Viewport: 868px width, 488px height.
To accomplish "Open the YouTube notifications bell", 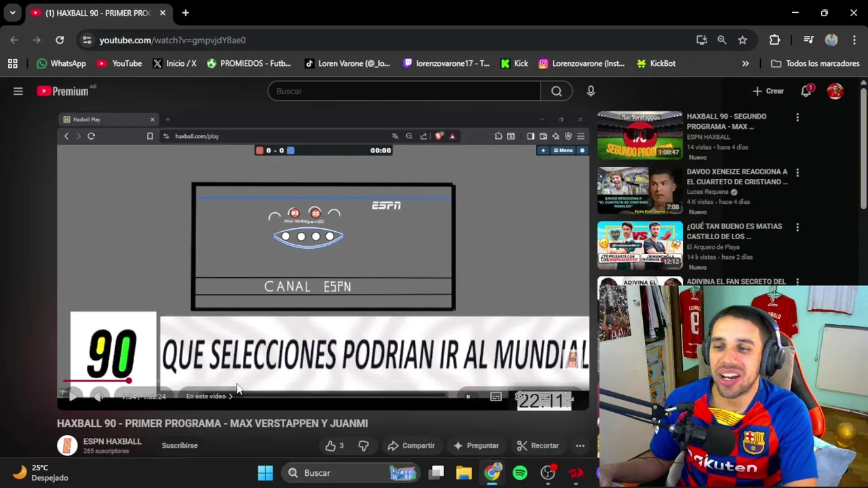I will [806, 91].
